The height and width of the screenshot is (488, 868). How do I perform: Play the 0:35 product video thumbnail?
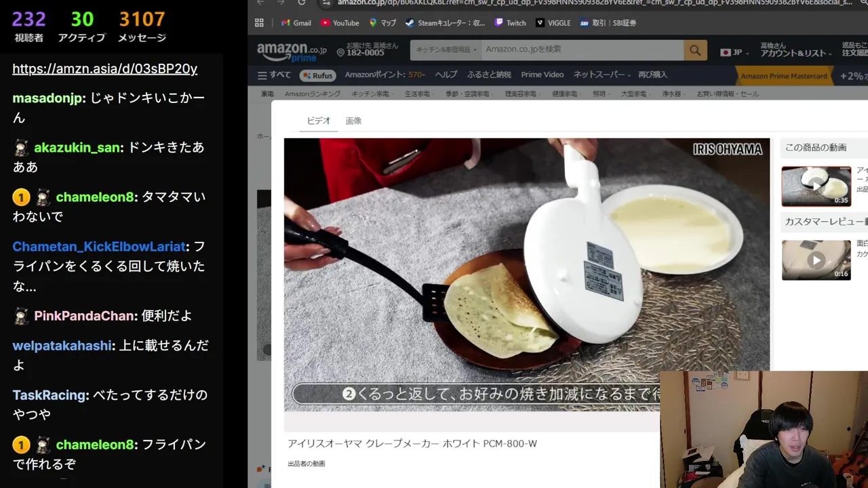click(x=816, y=186)
